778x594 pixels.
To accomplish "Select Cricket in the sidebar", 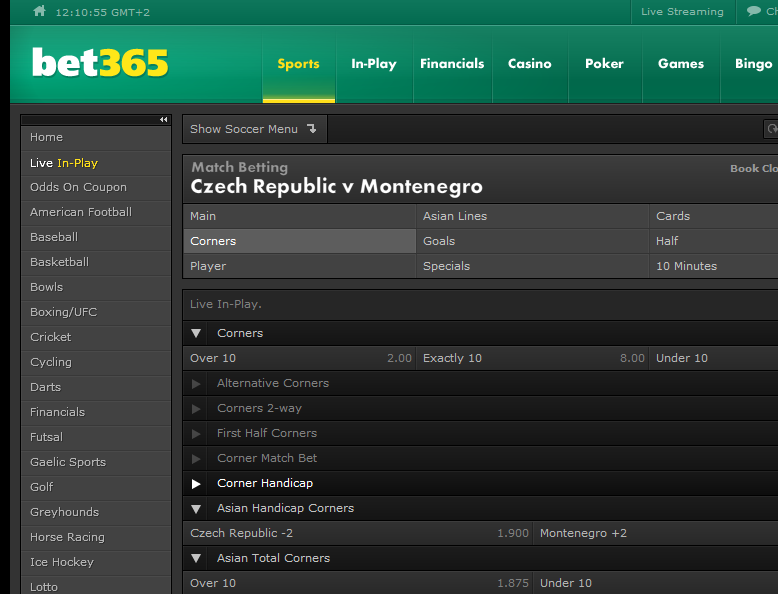I will 96,337.
